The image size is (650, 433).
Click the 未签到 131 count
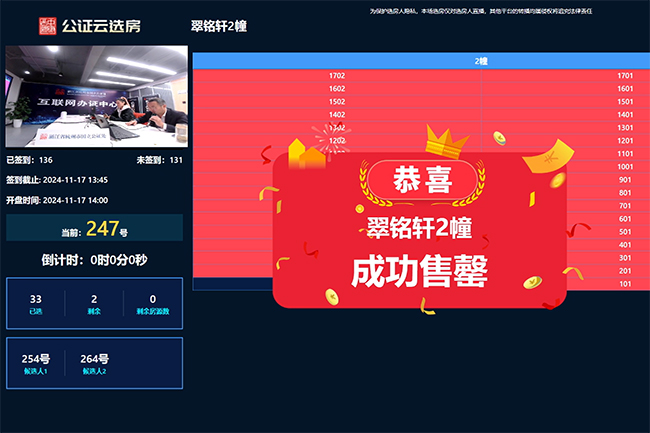[160, 160]
